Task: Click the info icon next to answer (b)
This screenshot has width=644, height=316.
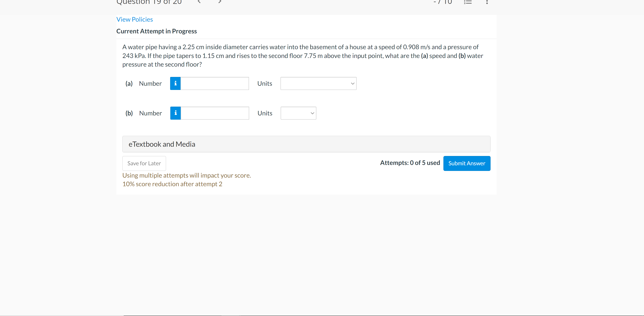Action: click(175, 113)
